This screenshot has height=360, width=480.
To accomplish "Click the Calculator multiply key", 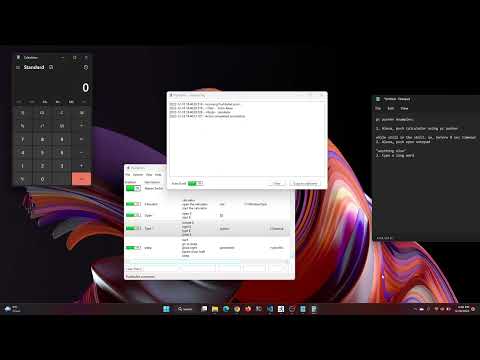I will coord(81,139).
